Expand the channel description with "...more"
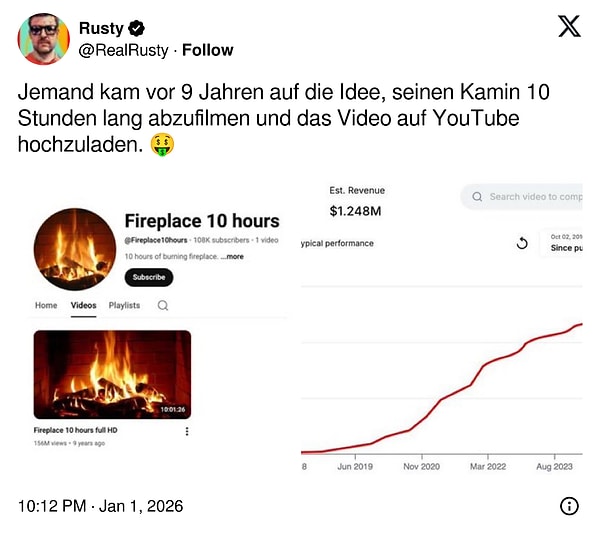This screenshot has height=536, width=600. [x=233, y=257]
